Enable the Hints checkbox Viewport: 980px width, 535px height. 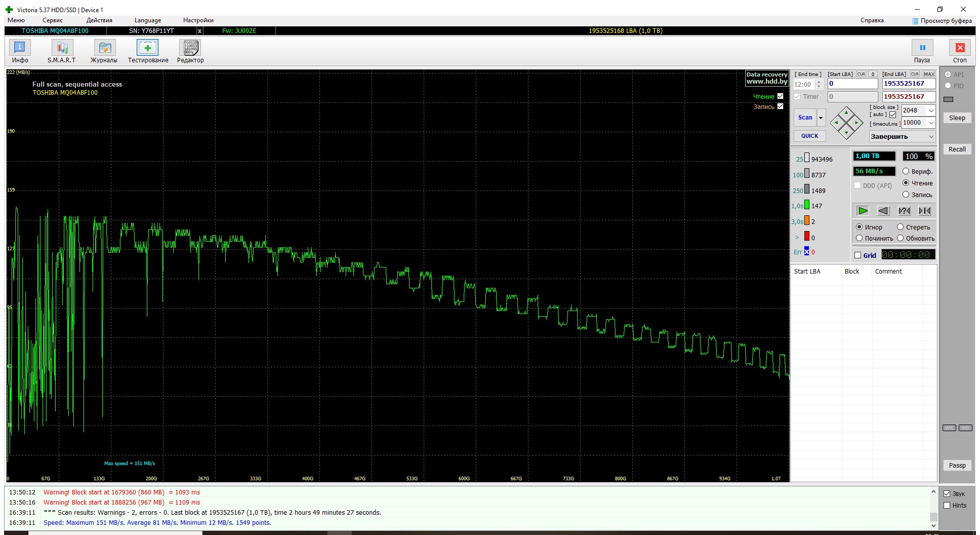[947, 505]
